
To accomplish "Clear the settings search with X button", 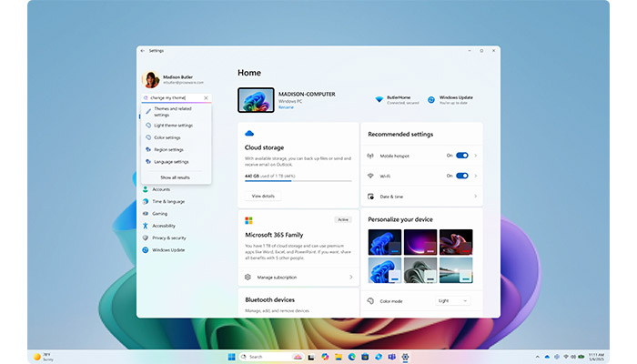I will click(x=206, y=98).
